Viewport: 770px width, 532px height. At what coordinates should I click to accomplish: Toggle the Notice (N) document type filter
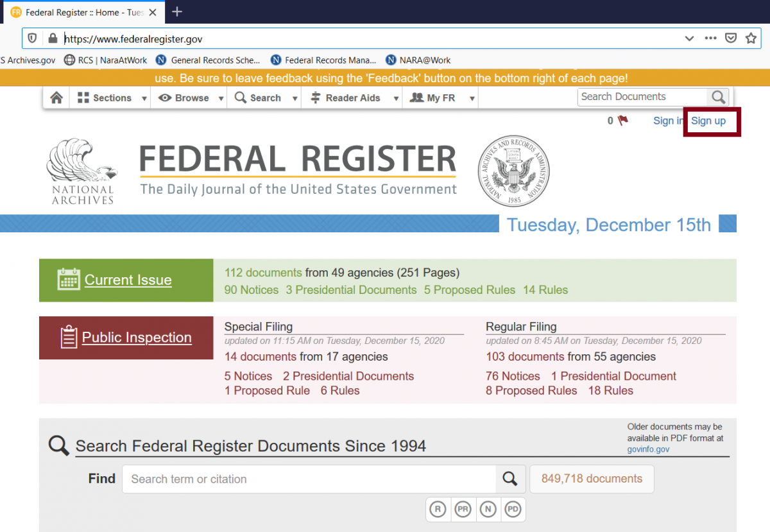[488, 510]
